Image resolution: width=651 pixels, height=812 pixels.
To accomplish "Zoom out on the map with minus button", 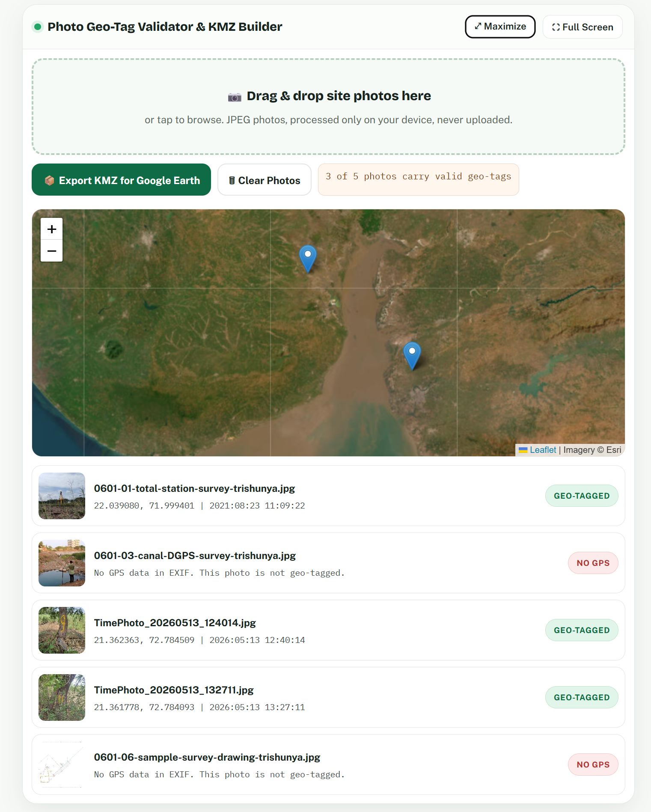I will coord(51,251).
